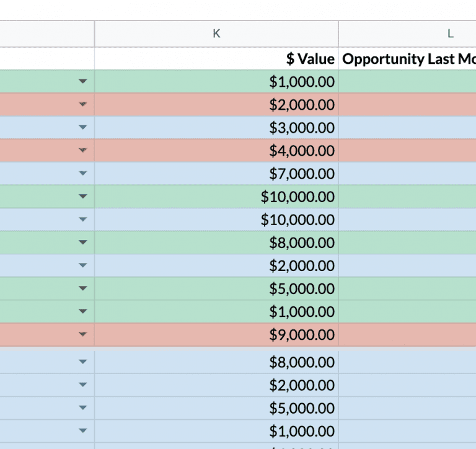The image size is (476, 449).
Task: Select the green $5,000.00 value cell
Action: [216, 288]
